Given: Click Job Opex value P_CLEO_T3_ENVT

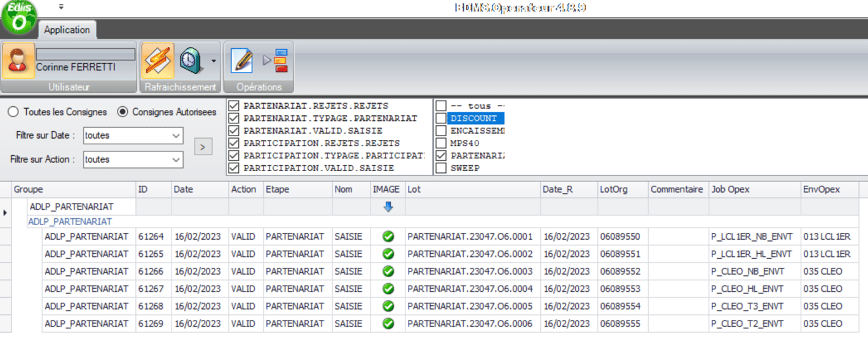Looking at the screenshot, I should (x=748, y=307).
